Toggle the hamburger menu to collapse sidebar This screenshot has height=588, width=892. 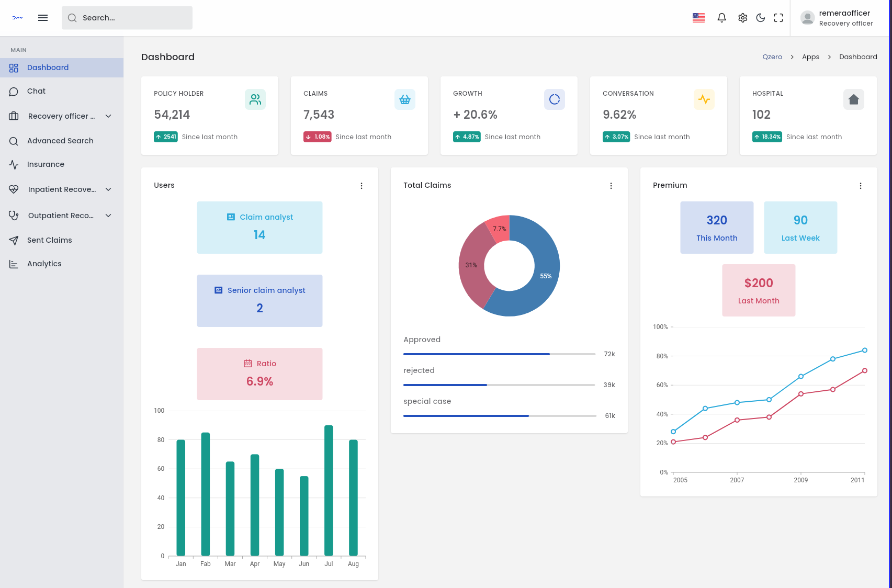tap(42, 17)
